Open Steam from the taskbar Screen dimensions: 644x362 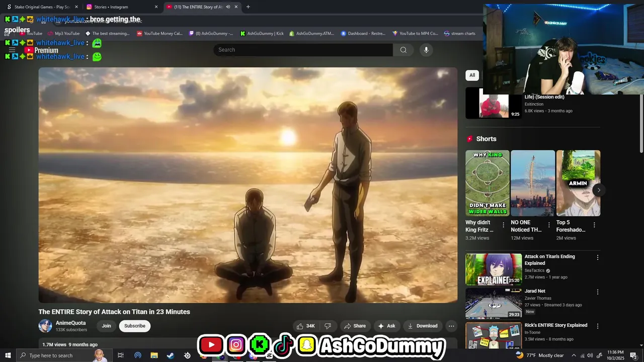[171, 355]
